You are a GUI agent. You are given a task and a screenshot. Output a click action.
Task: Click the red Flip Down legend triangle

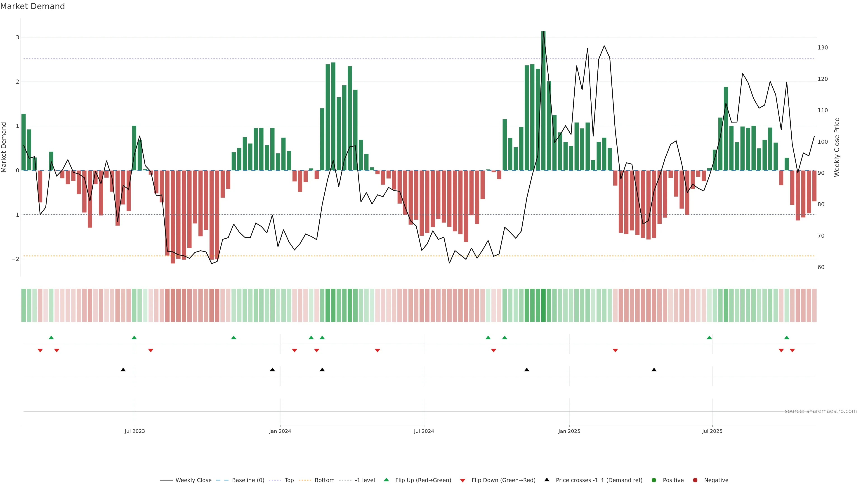[463, 480]
